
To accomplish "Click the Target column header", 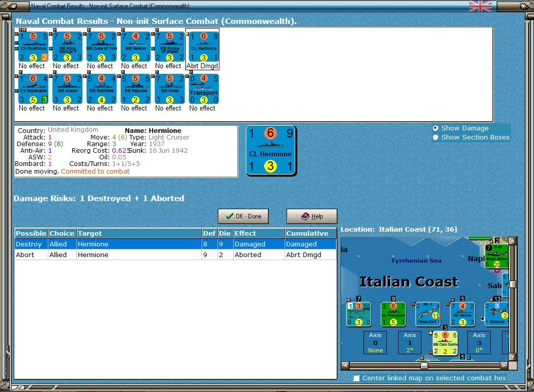I will click(x=139, y=233).
